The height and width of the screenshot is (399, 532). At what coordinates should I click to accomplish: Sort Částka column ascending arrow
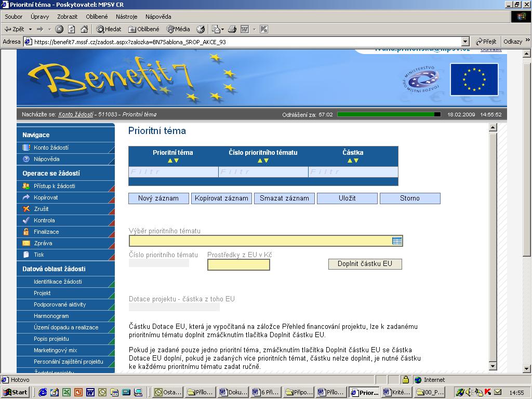click(350, 161)
